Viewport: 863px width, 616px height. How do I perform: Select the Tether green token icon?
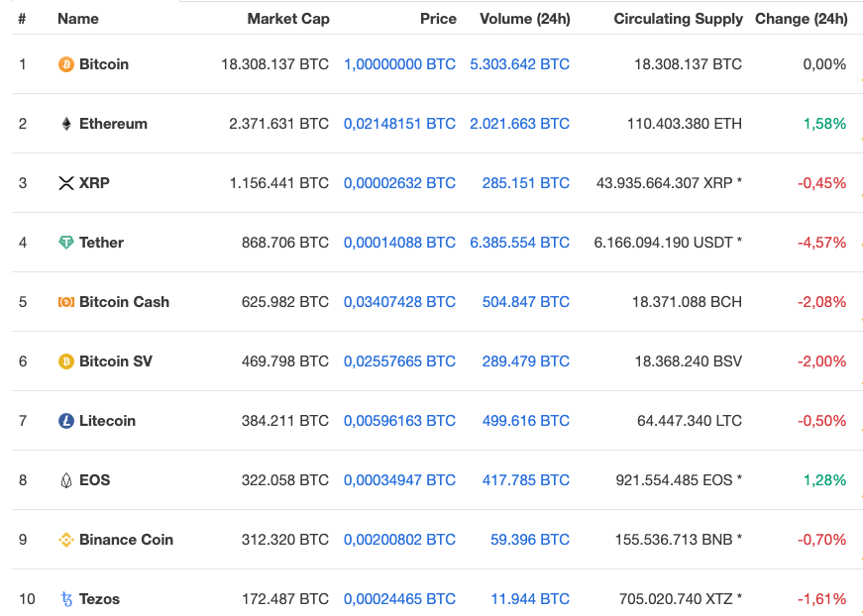pyautogui.click(x=65, y=243)
